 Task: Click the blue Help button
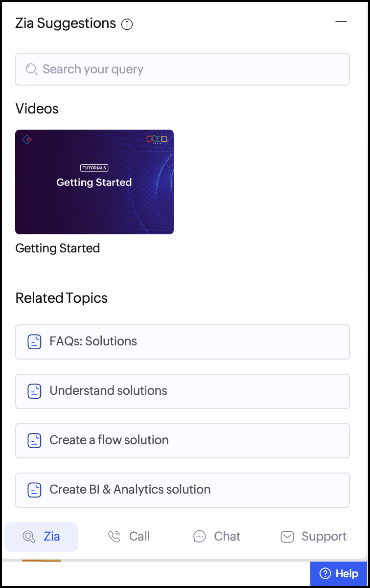pos(338,574)
